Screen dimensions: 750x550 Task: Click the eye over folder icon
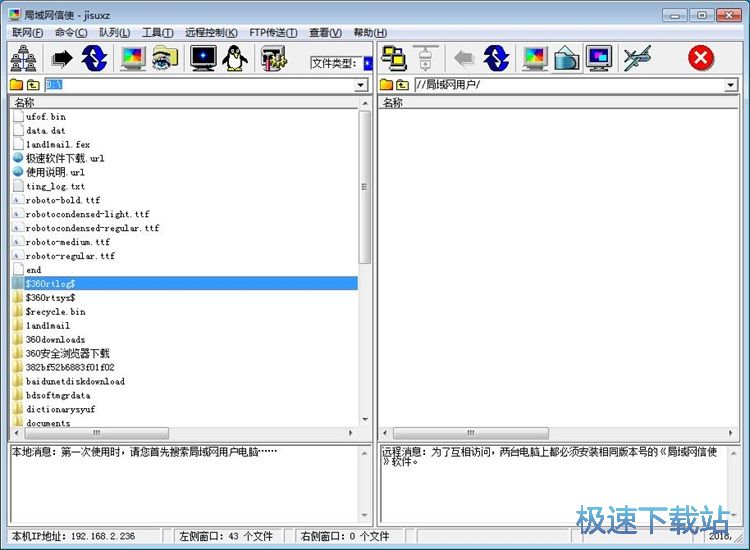tap(165, 58)
